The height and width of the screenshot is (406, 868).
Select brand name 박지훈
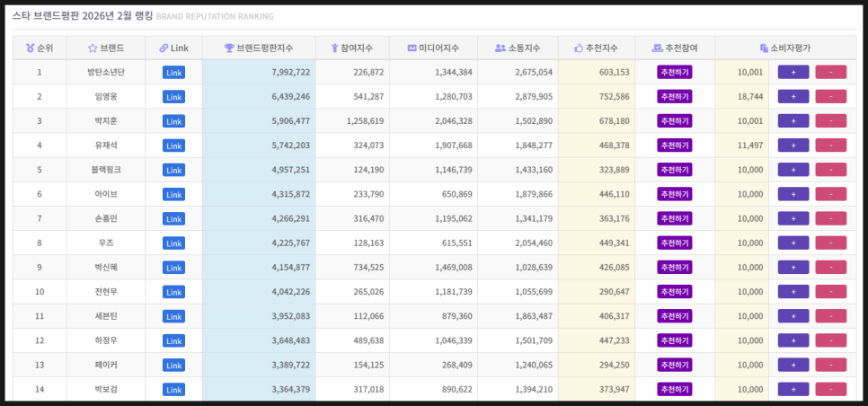pos(106,121)
